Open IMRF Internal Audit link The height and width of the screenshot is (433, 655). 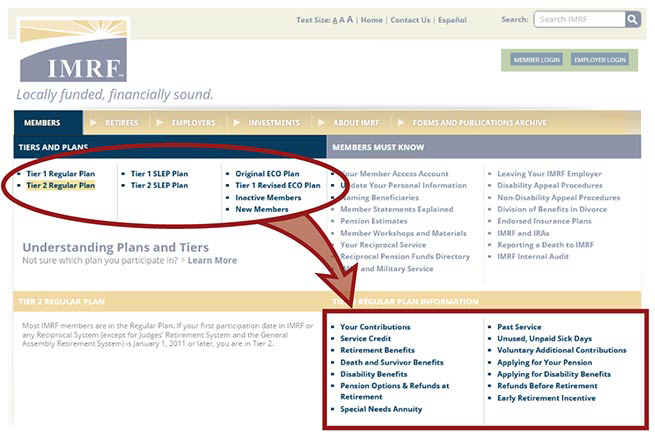(533, 256)
